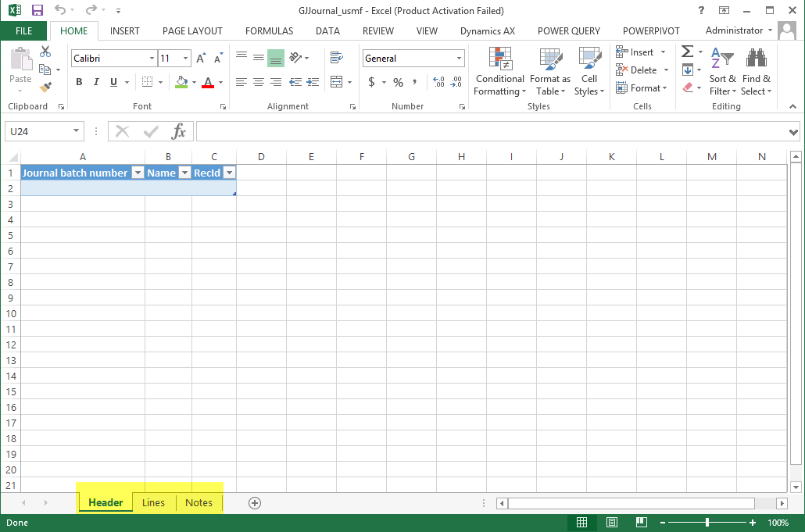Open the Journal batch number filter dropdown
The height and width of the screenshot is (532, 805).
tap(137, 173)
